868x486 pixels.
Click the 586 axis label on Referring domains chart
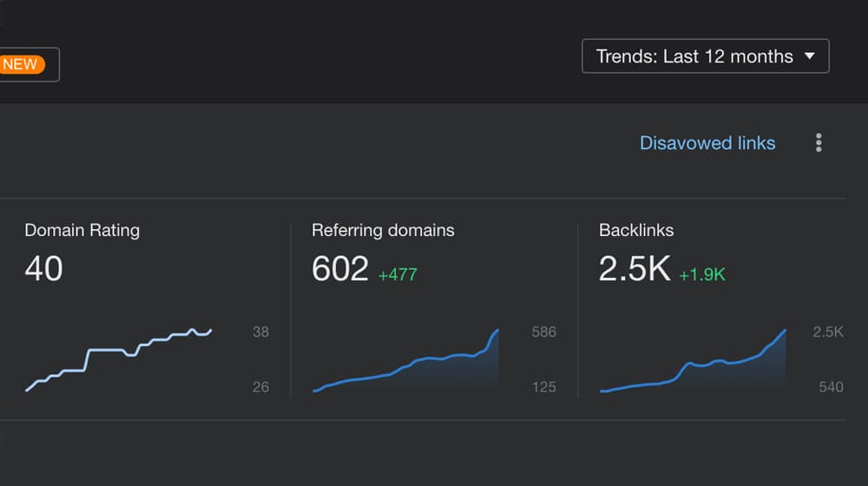tap(543, 332)
